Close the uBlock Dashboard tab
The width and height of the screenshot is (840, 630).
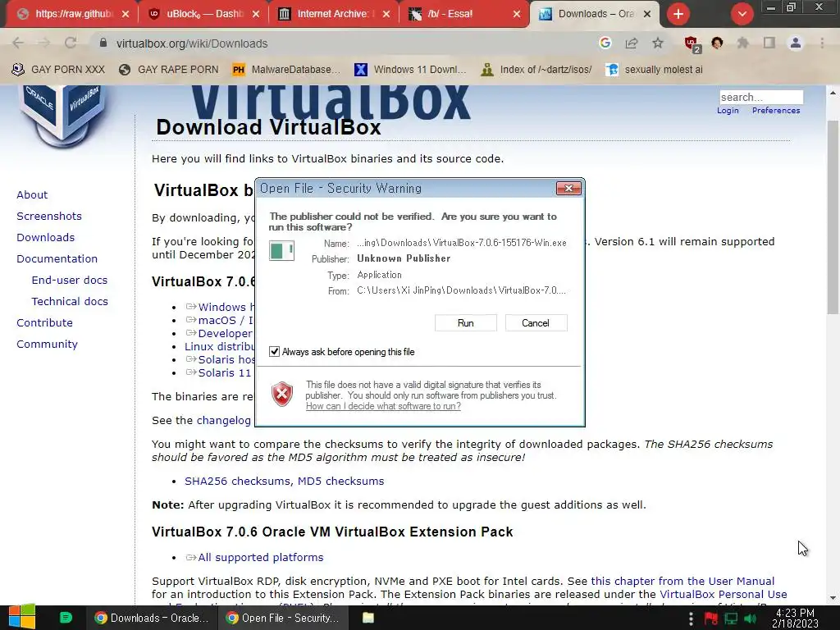click(x=256, y=14)
